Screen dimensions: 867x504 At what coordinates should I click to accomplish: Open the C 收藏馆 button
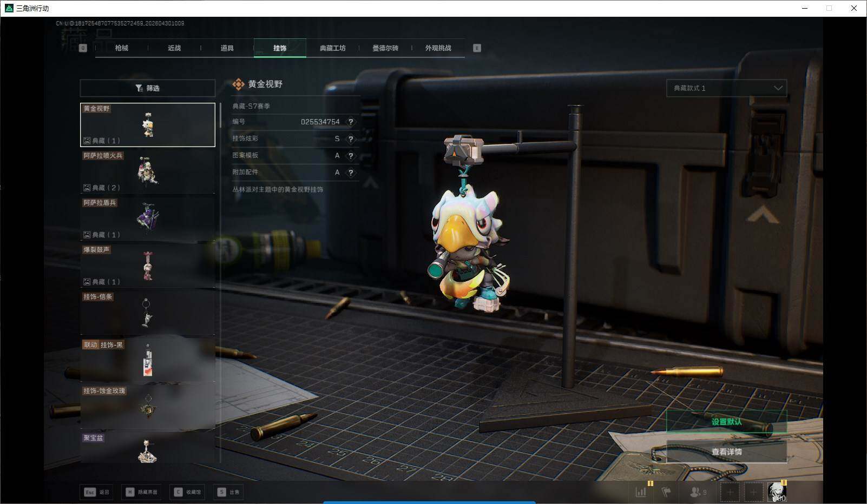[187, 492]
